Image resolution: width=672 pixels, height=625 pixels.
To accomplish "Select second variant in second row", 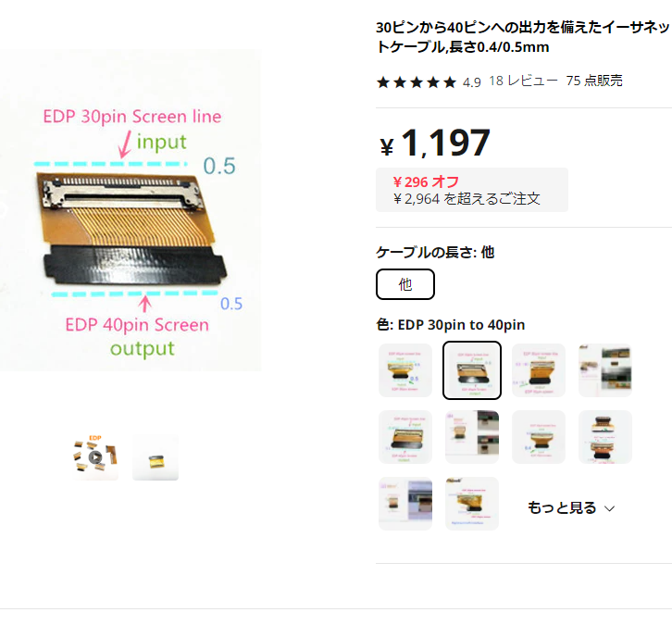I will [472, 437].
